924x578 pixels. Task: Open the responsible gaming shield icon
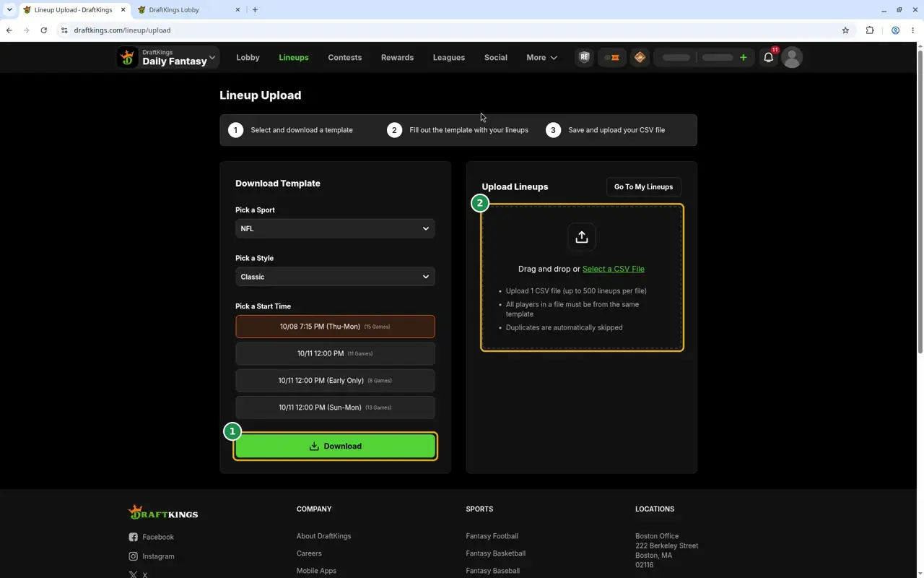[x=584, y=58]
